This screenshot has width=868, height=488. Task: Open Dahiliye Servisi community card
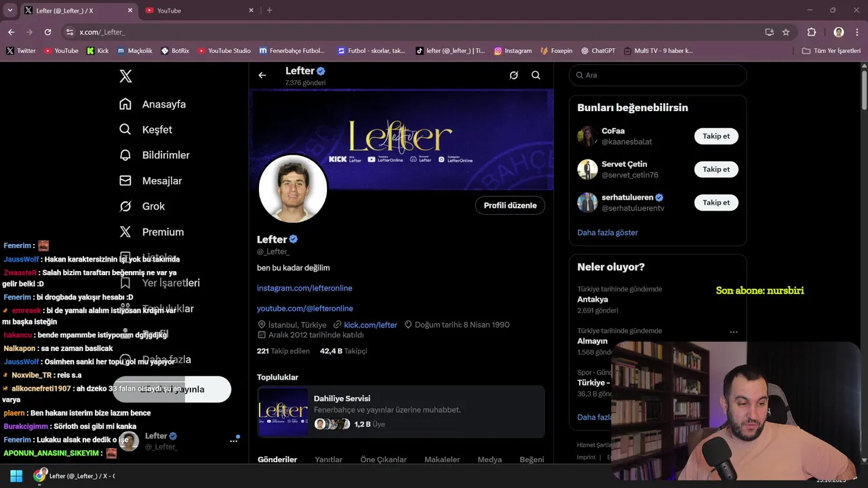coord(401,411)
